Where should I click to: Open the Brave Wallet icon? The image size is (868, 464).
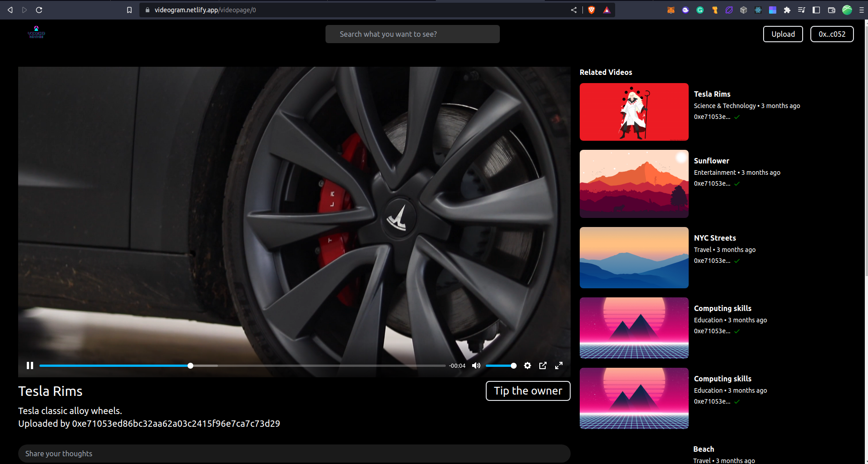coord(832,10)
